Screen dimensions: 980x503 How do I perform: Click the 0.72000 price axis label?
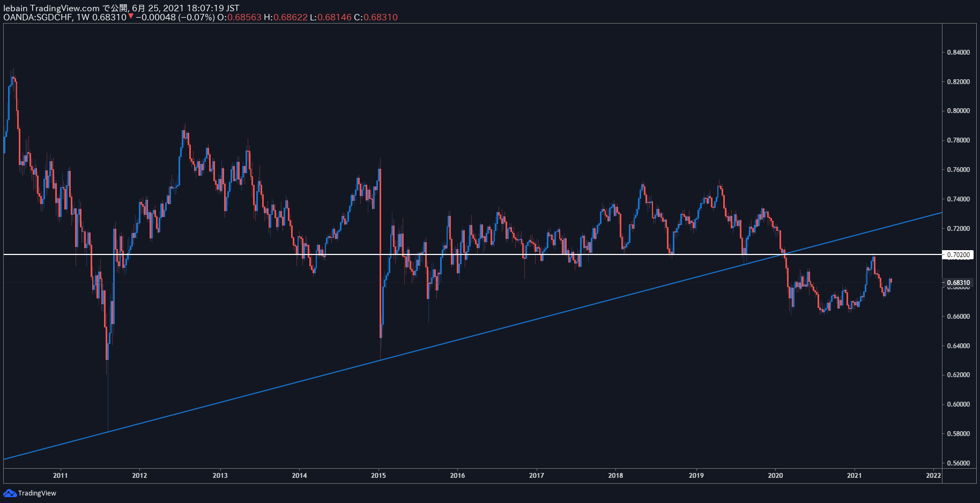coord(958,229)
